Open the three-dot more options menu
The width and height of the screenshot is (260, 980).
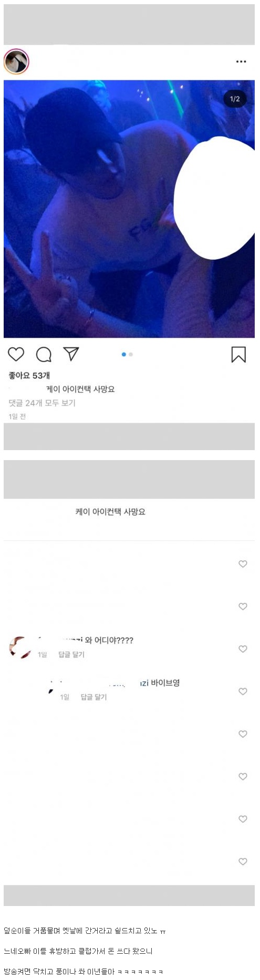click(x=241, y=61)
